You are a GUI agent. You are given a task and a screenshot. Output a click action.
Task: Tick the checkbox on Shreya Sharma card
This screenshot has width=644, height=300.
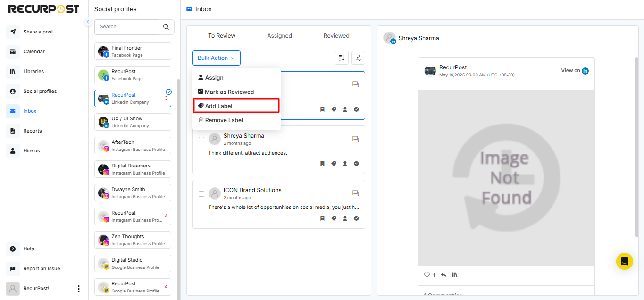coord(201,140)
